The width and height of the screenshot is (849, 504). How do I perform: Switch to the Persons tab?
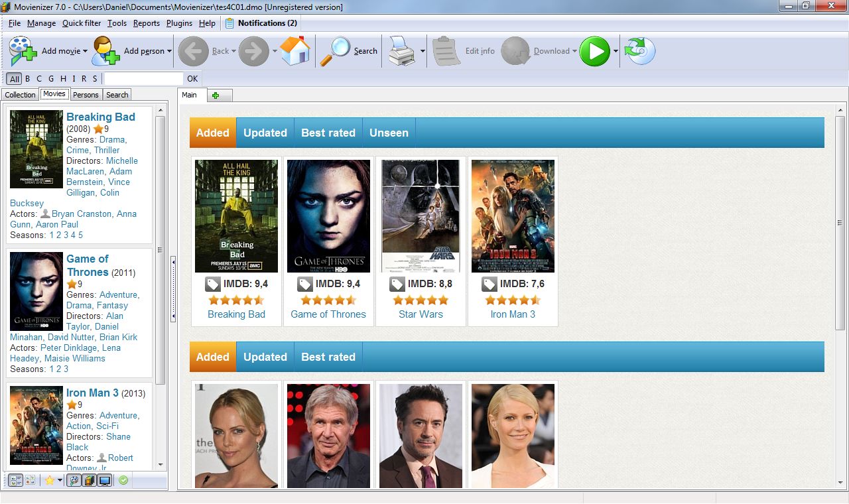coord(86,95)
